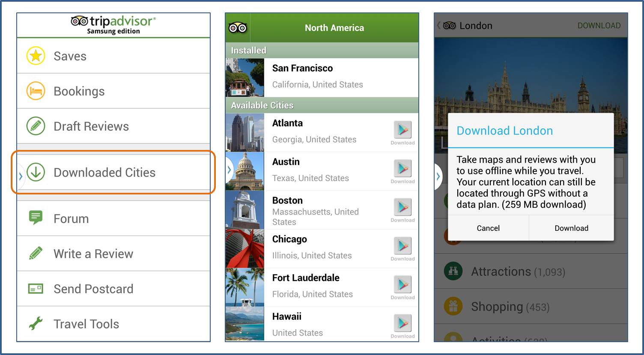The height and width of the screenshot is (355, 644).
Task: Tap the Austin capitol dome thumbnail
Action: tap(245, 171)
